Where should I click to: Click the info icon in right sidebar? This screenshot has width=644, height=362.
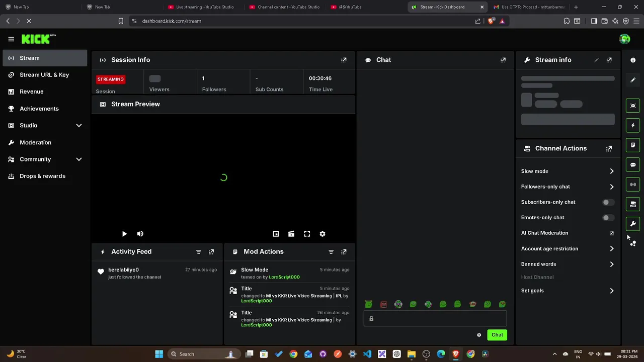(633, 60)
